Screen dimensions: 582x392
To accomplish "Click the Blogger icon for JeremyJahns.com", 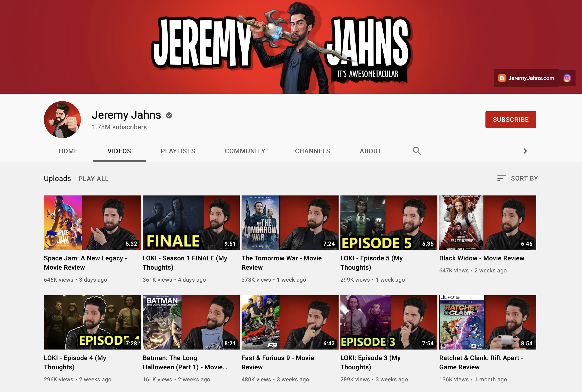I will click(502, 78).
